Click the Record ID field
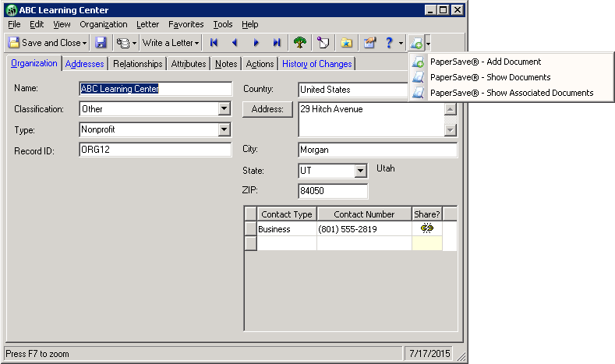This screenshot has height=364, width=615. [x=155, y=150]
